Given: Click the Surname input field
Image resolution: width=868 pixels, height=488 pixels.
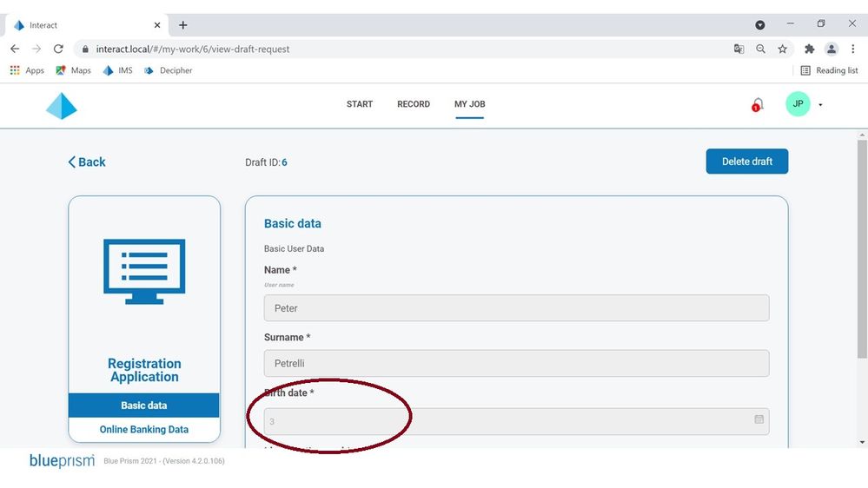Looking at the screenshot, I should click(516, 364).
